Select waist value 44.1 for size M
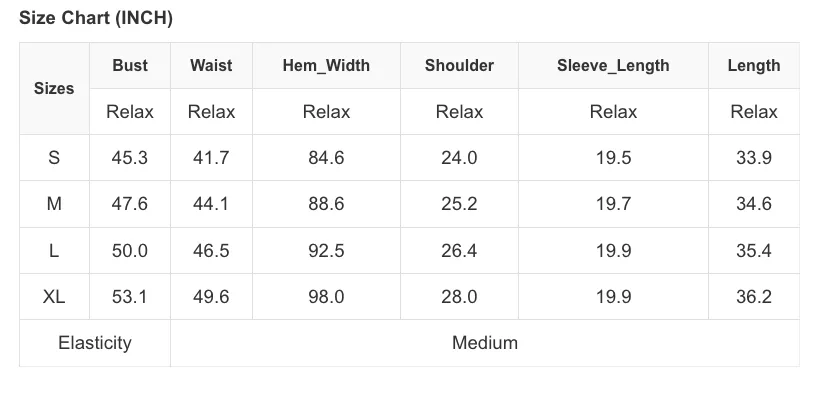 (x=211, y=204)
